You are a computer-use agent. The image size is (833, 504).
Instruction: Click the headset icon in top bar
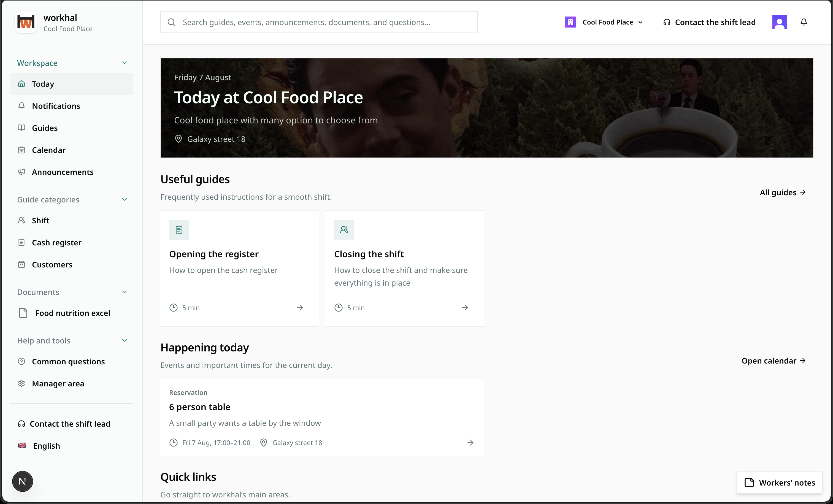click(667, 22)
